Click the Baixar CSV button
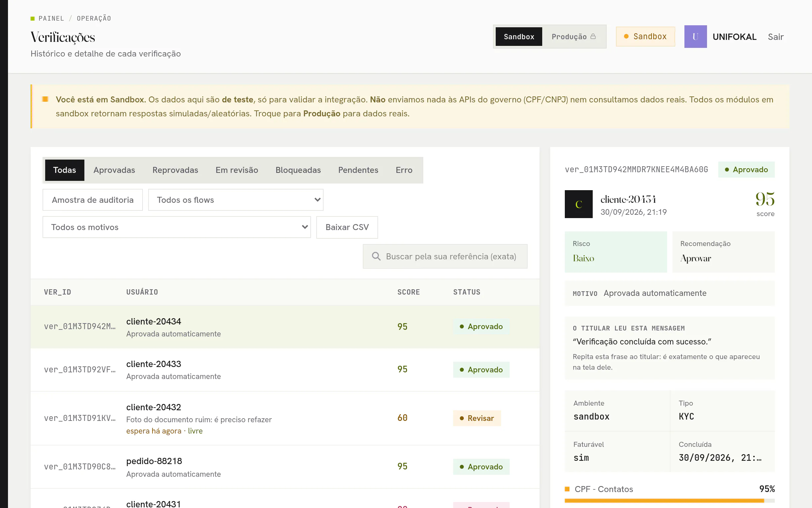The height and width of the screenshot is (508, 812). (347, 227)
